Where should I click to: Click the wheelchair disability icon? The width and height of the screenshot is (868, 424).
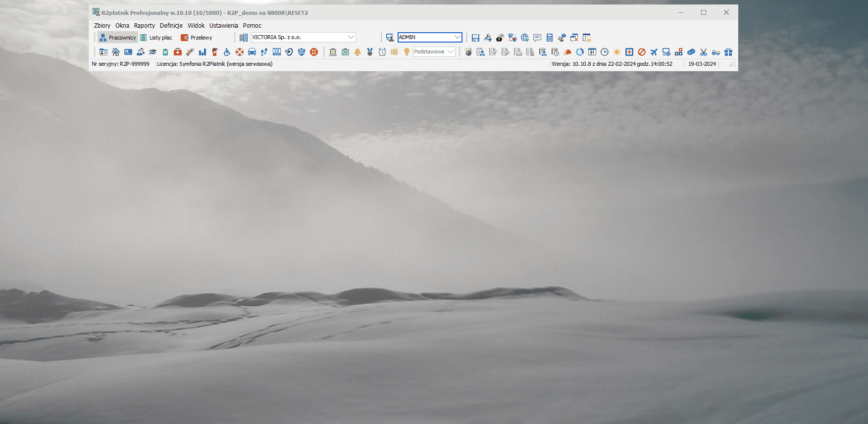pos(227,52)
